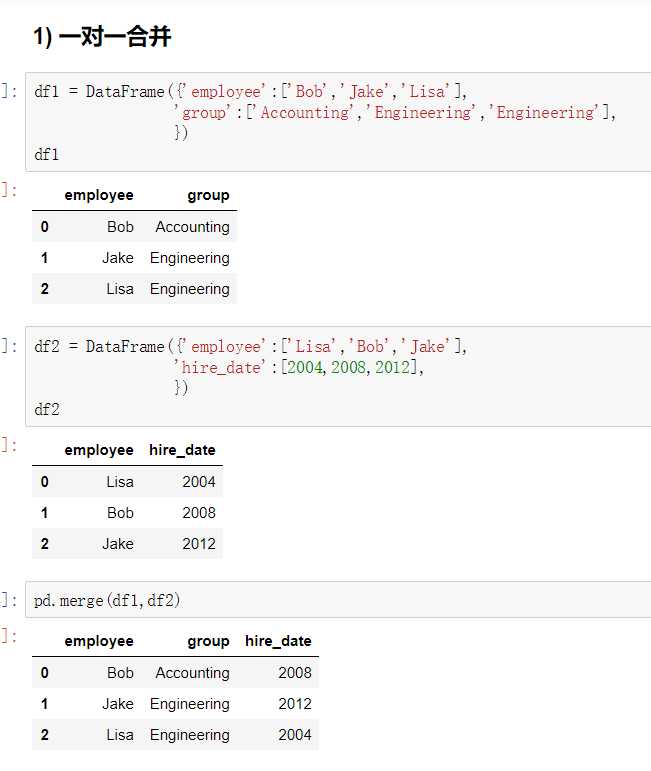Click the 2012 value in the merged table

(x=295, y=704)
